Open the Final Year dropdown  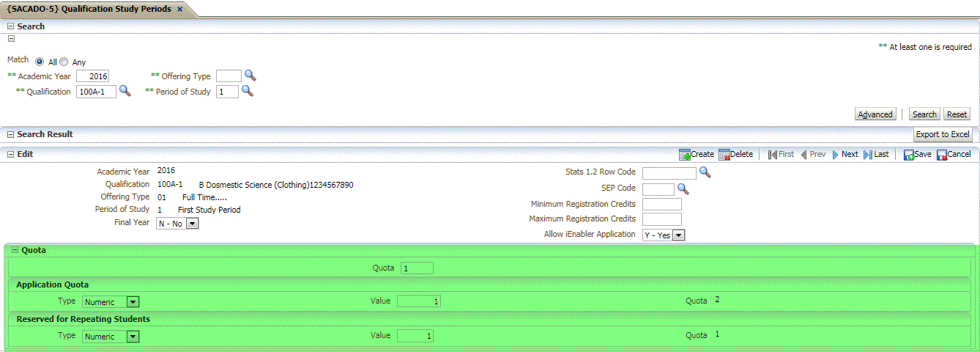point(192,224)
